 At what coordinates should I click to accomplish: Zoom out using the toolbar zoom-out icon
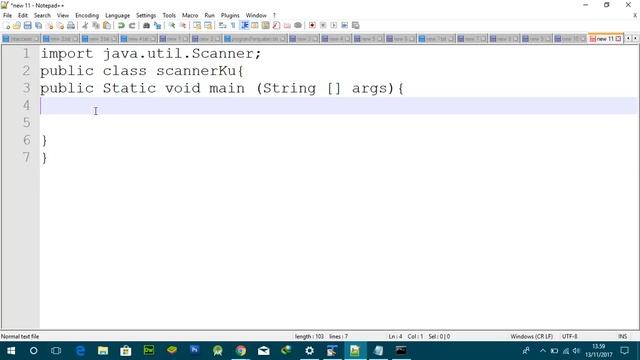tap(183, 26)
